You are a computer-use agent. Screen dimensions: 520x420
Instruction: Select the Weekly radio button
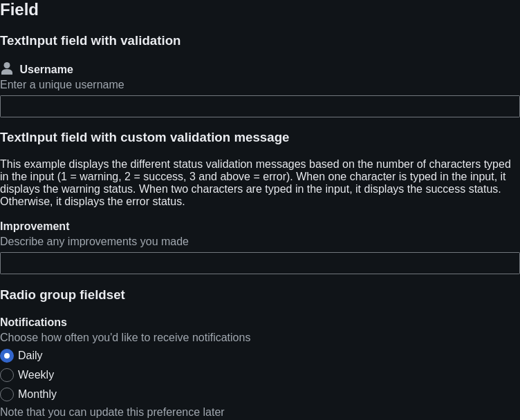point(7,375)
